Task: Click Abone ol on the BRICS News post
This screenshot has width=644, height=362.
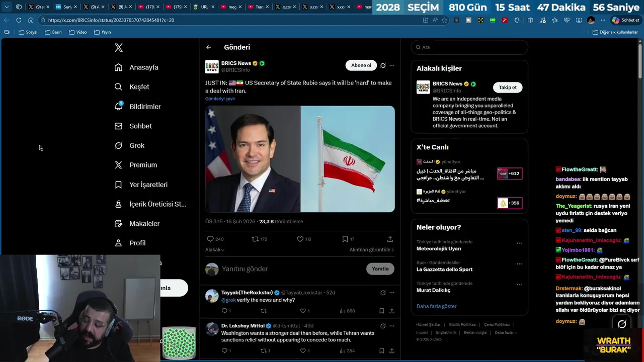Action: point(361,65)
